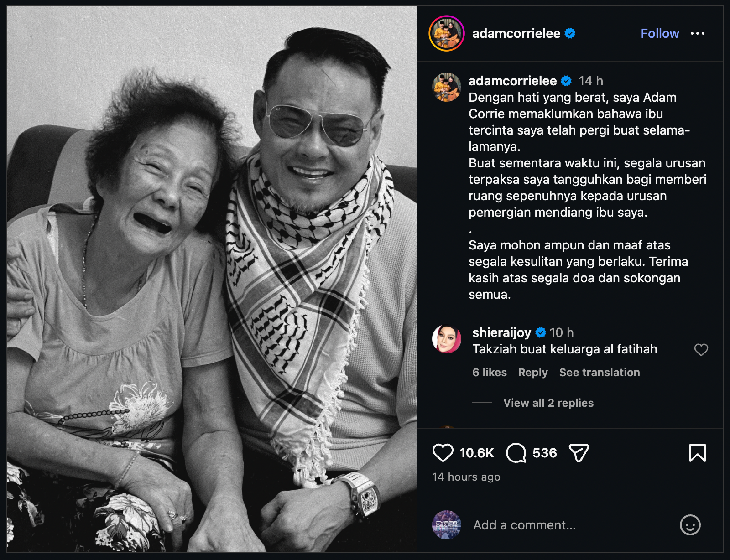Open See translation for the comment
Screen dimensions: 730x560
click(599, 373)
